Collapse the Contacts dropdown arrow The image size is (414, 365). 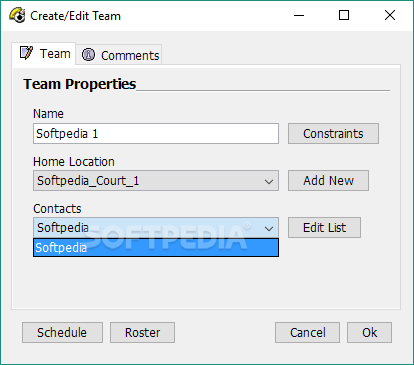(x=269, y=228)
